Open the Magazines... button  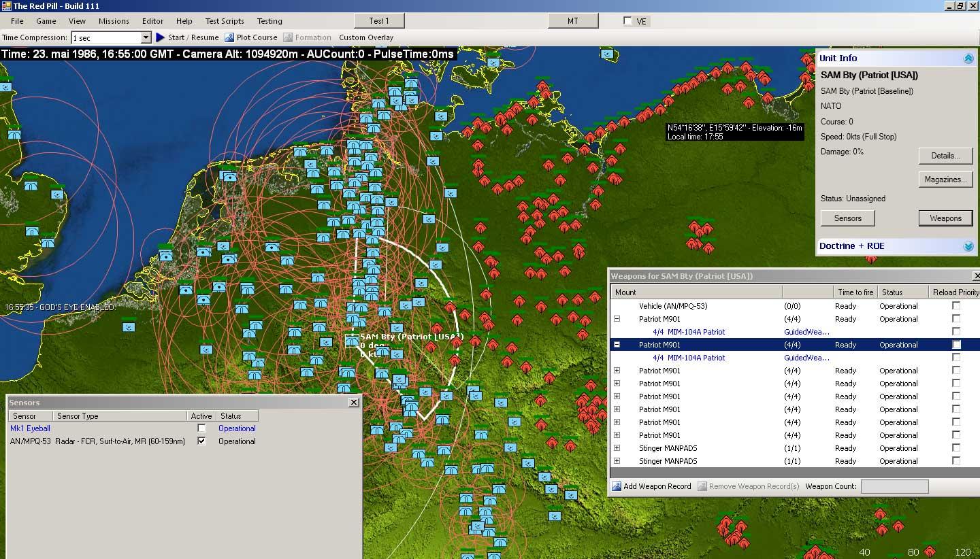[945, 180]
